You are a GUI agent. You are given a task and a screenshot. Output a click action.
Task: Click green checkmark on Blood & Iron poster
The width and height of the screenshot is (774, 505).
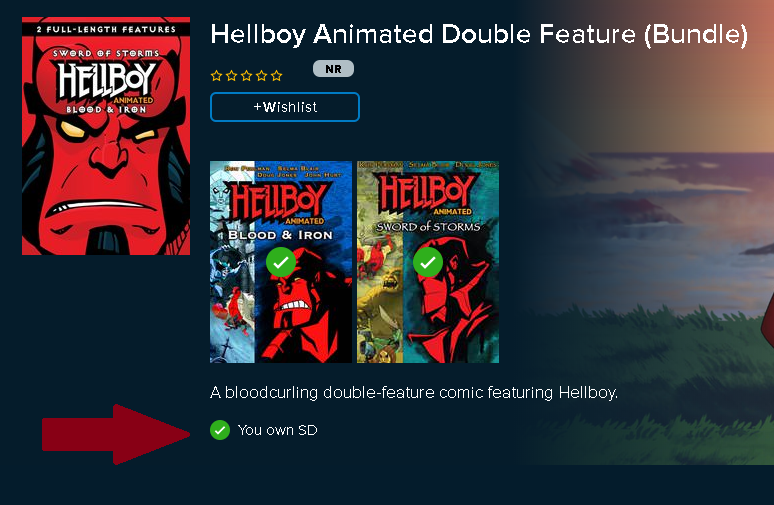(281, 262)
